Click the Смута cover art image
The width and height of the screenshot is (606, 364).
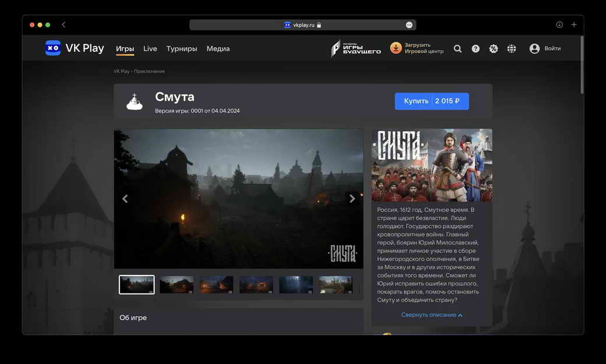point(432,165)
